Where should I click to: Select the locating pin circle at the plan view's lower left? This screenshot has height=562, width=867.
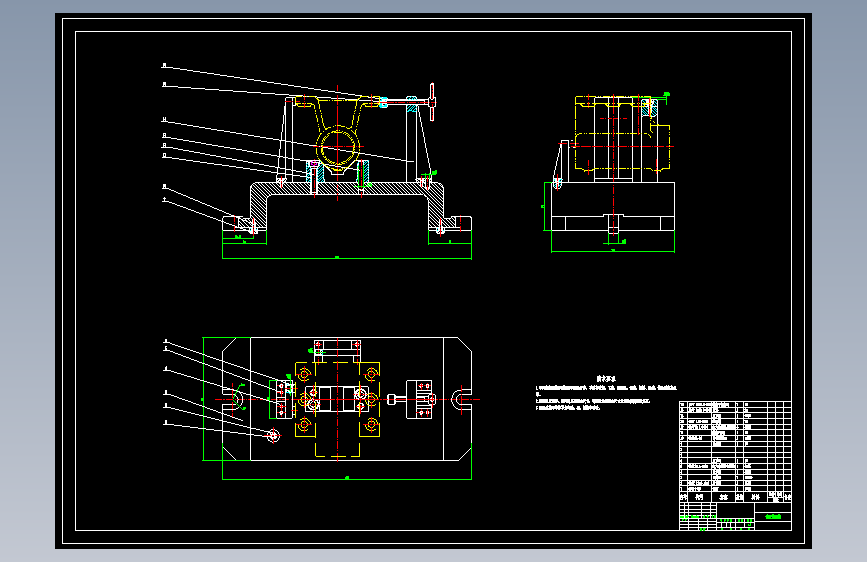273,436
